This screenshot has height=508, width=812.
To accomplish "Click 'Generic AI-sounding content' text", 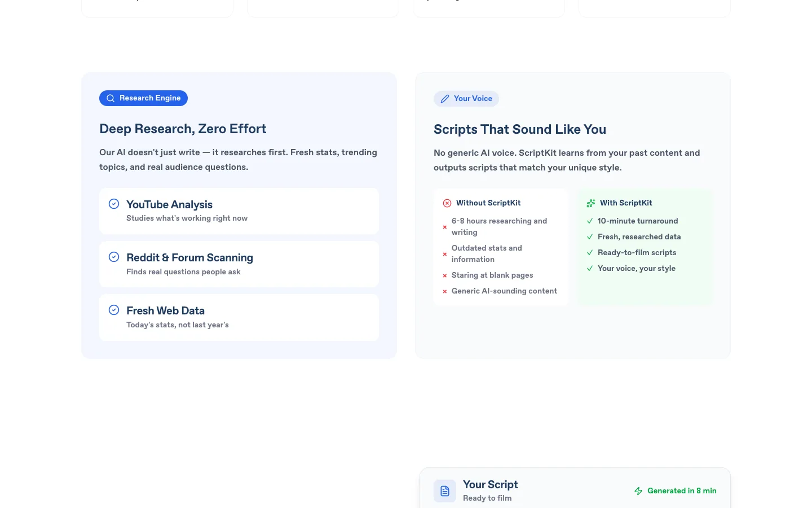I will (504, 291).
